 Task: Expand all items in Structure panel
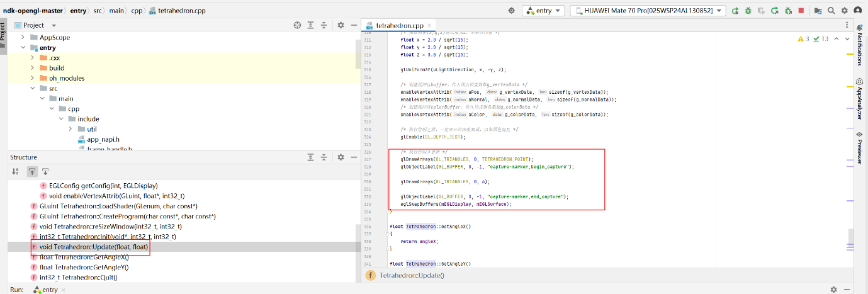pyautogui.click(x=311, y=157)
